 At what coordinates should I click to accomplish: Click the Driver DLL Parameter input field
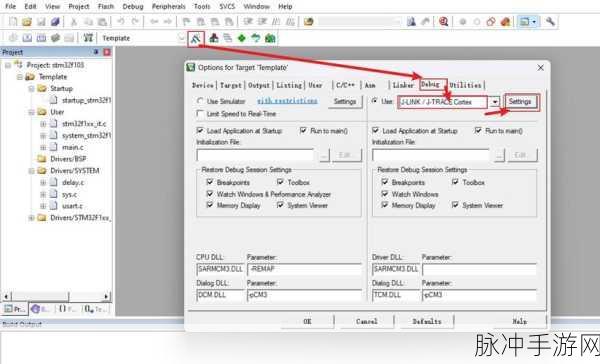(x=479, y=269)
